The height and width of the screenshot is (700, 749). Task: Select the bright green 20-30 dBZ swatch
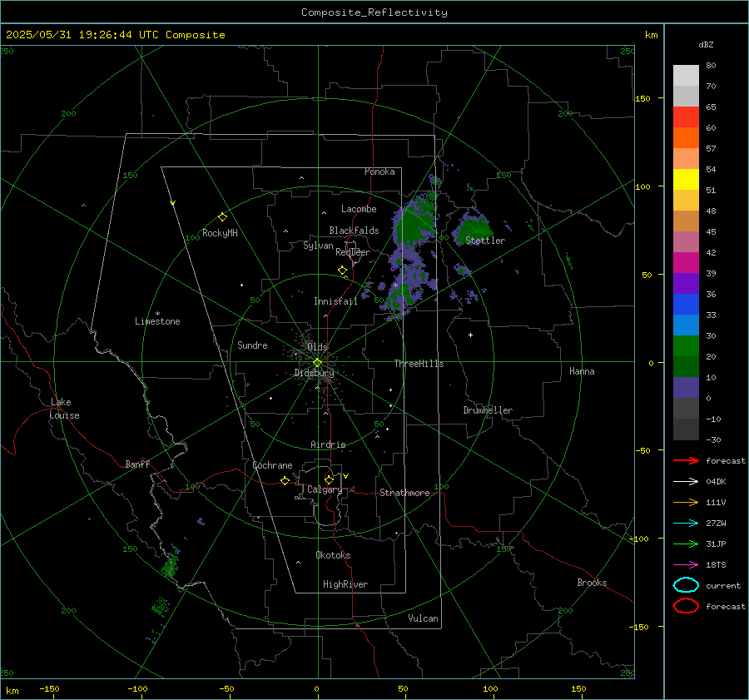(686, 346)
